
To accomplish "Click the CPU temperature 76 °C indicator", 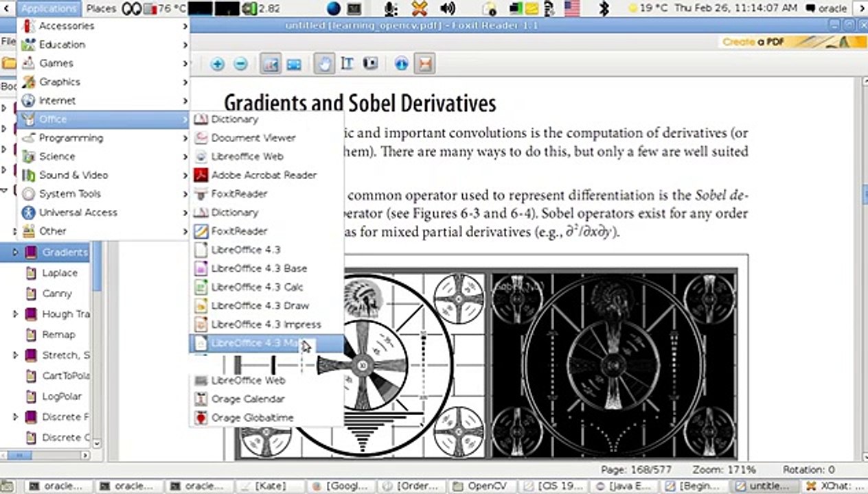I will coord(163,8).
